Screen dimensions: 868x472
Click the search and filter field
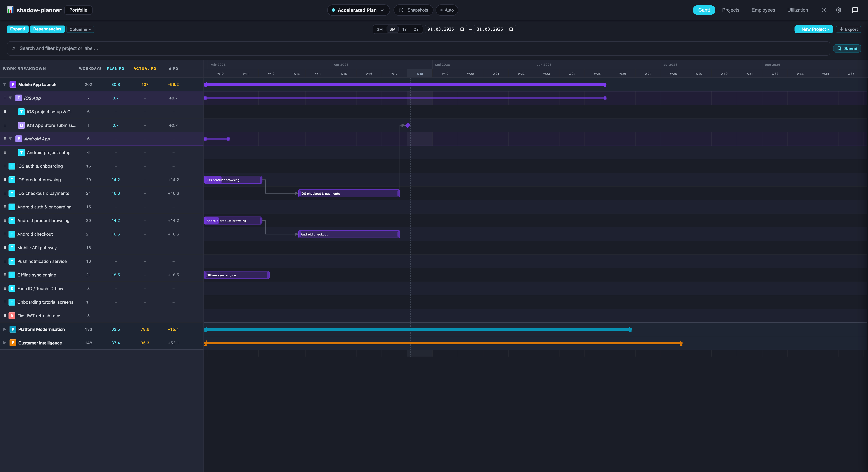pyautogui.click(x=418, y=48)
